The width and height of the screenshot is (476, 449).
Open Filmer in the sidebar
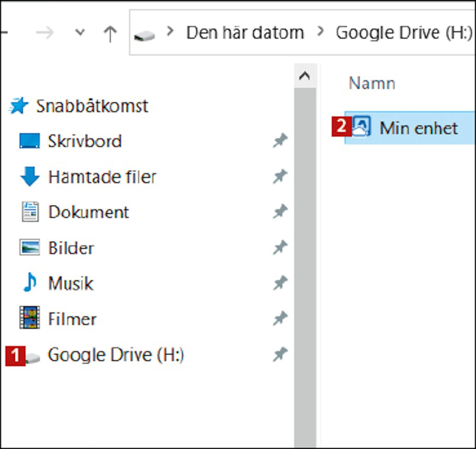72,319
